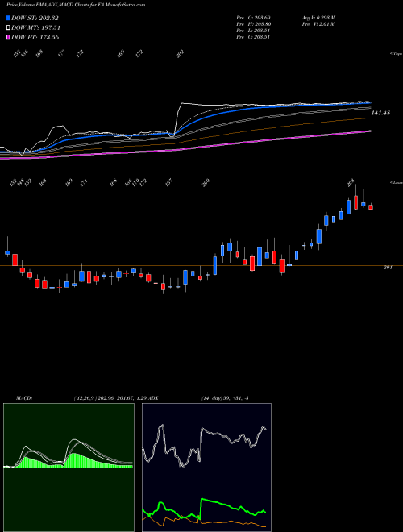Select the DOW ST: 202.32 label
This screenshot has width=403, height=532.
35,18
